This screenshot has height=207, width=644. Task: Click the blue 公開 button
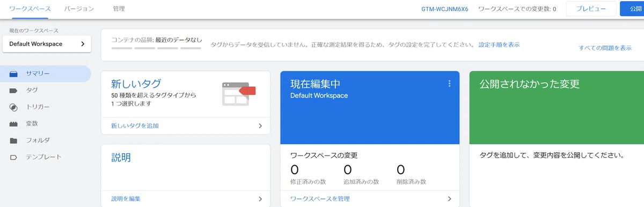[633, 9]
